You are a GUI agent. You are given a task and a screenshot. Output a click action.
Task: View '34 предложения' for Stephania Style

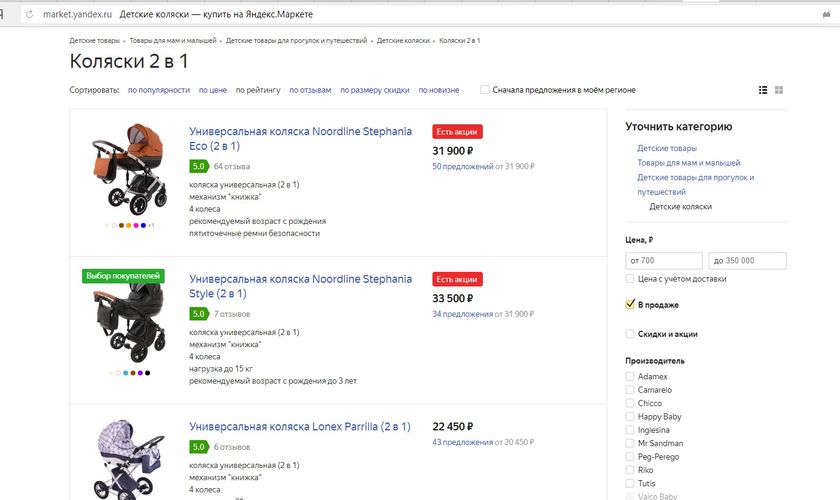462,314
